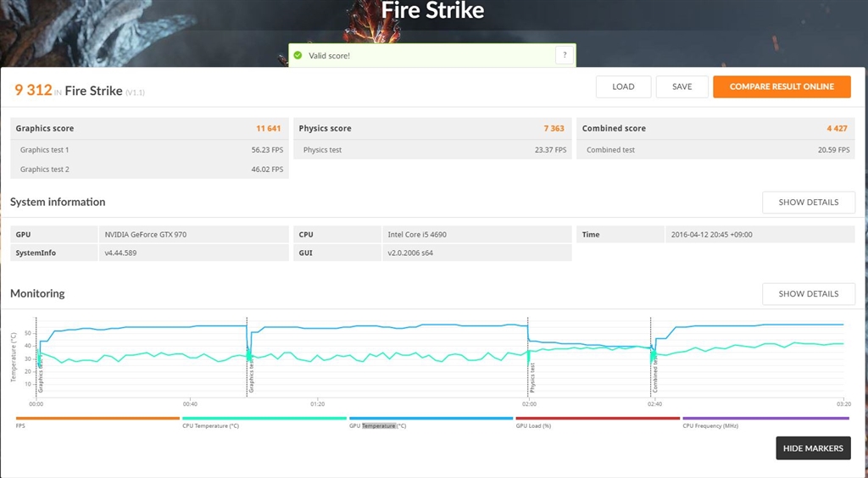The width and height of the screenshot is (868, 478).
Task: Click the green valid score checkmark icon
Action: 298,55
